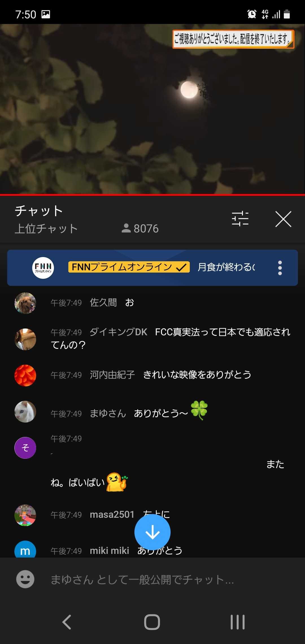305x644 pixels.
Task: Tap the red video progress bar
Action: [x=152, y=195]
